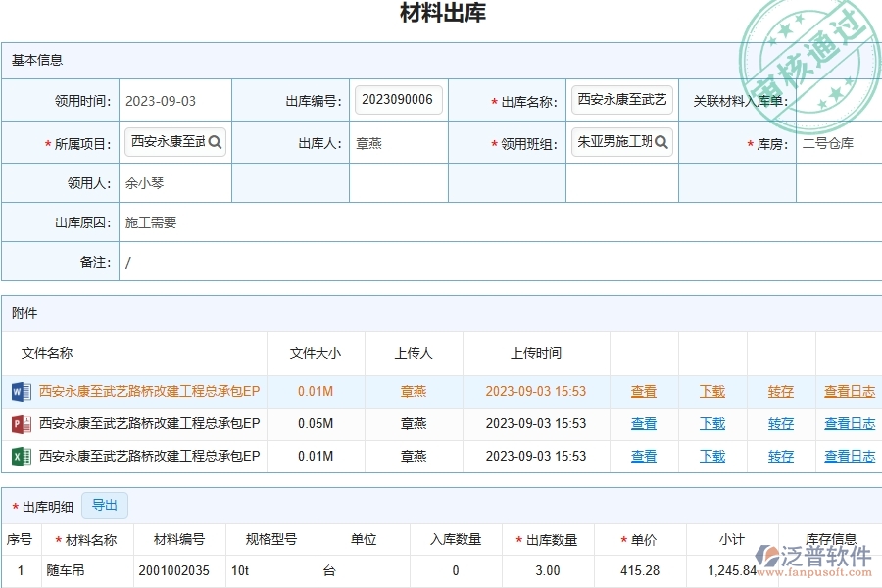Click 下载 link on the second attachment
Screen dimensions: 882x588
click(x=711, y=423)
